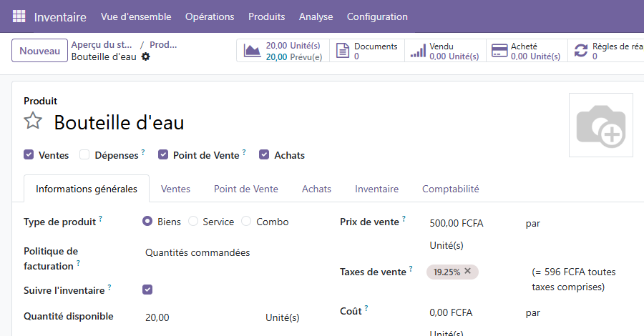Click Unité(s) beside Quantité disponible
The width and height of the screenshot is (644, 336).
(x=283, y=317)
